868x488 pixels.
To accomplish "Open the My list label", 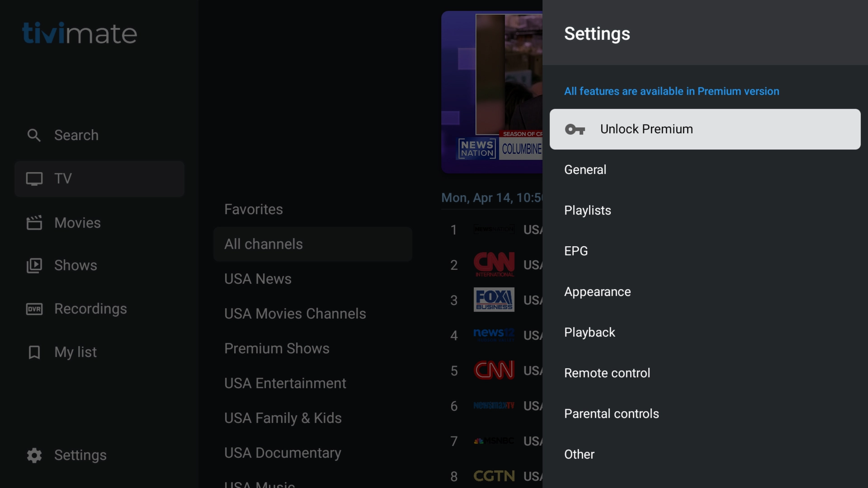I will click(75, 352).
